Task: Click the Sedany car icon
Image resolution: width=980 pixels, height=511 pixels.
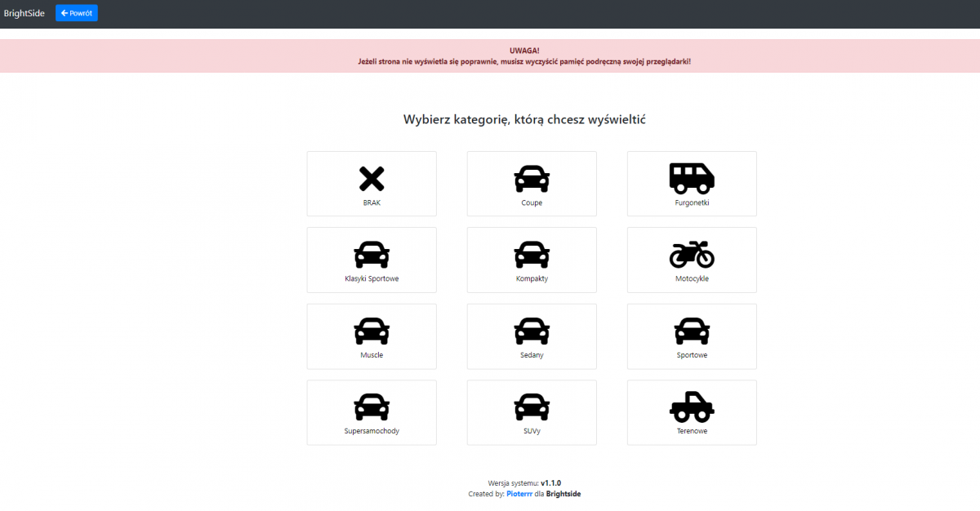Action: [532, 331]
